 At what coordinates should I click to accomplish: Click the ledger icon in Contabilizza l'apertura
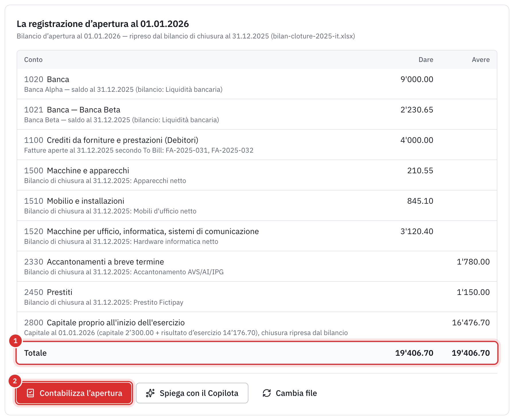[30, 393]
